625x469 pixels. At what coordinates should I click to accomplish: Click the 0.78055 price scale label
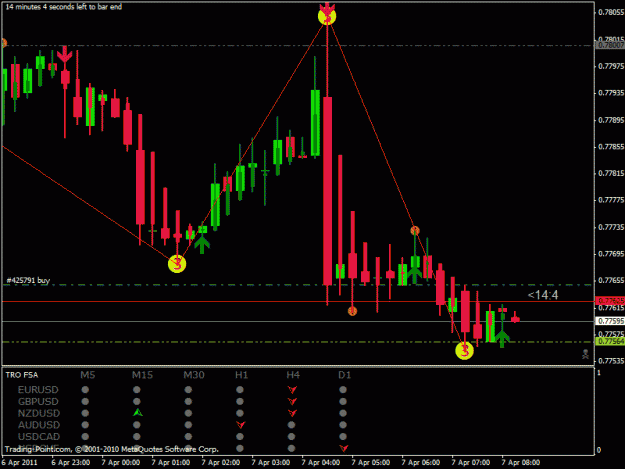[x=611, y=12]
